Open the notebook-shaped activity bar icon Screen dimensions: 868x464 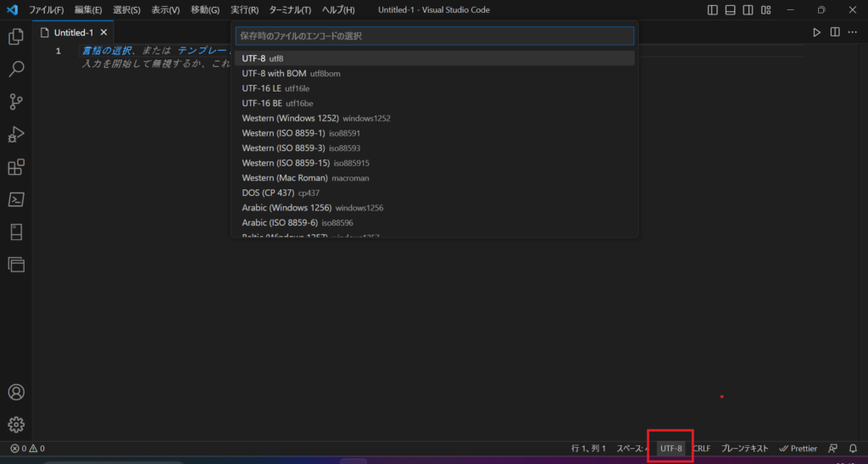(x=16, y=232)
